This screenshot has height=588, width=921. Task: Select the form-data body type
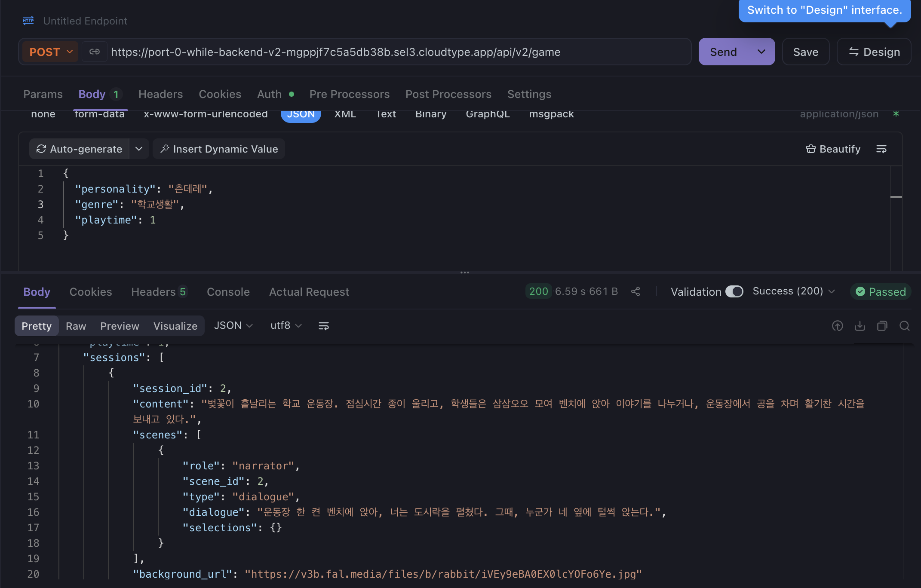click(x=99, y=115)
